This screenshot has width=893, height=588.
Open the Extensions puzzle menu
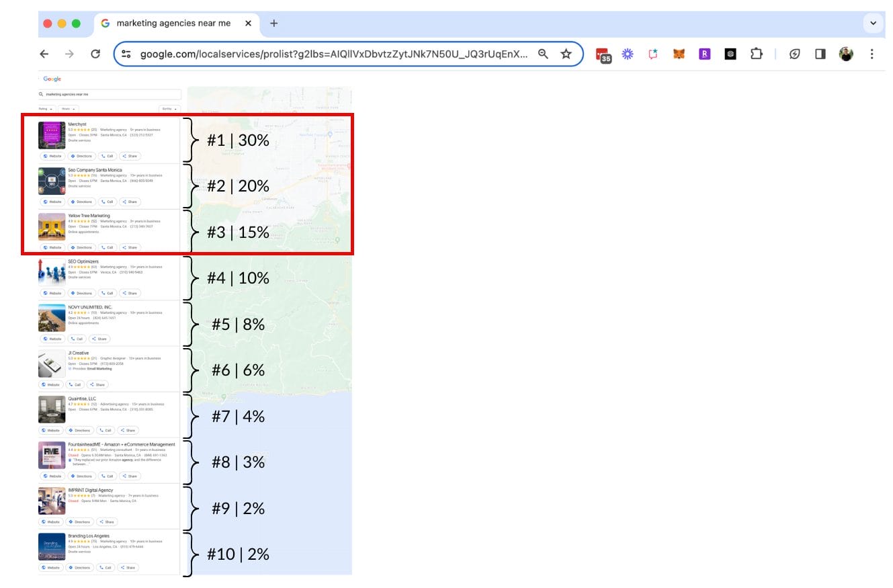click(756, 54)
